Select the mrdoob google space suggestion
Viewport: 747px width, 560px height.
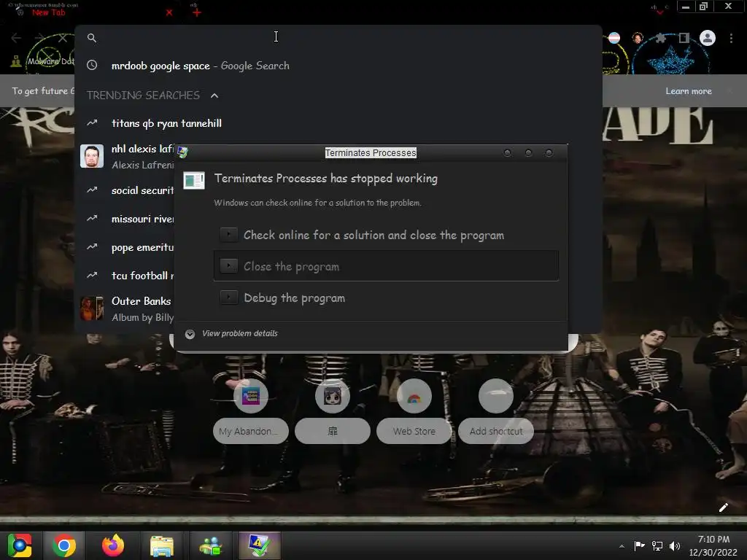click(x=338, y=66)
